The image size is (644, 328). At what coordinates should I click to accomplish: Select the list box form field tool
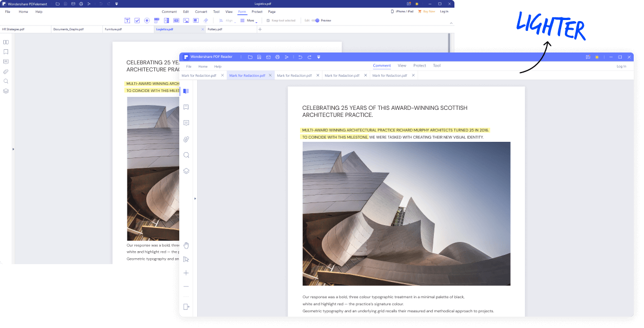pyautogui.click(x=166, y=21)
